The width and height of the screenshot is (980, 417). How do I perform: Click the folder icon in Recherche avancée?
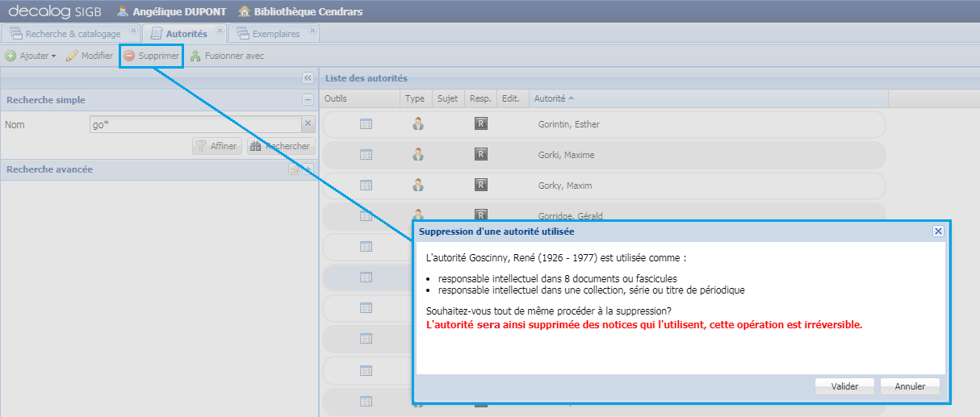pyautogui.click(x=294, y=169)
